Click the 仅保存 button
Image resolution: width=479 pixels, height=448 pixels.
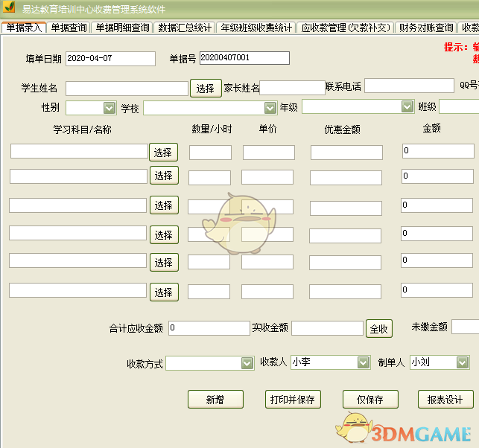tap(370, 399)
